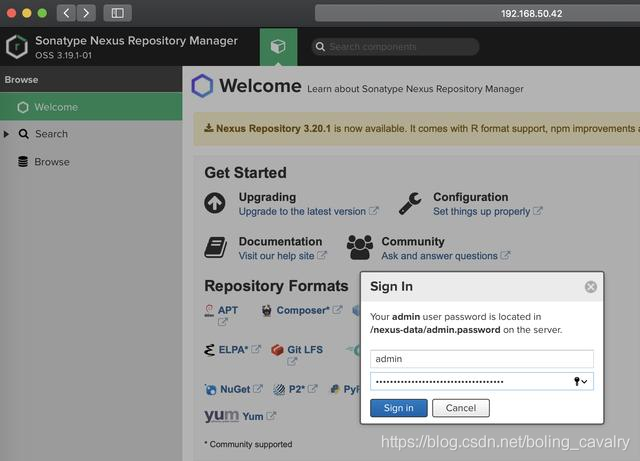Open the Composer format link
Viewport: 640px width, 461px height.
[x=303, y=310]
